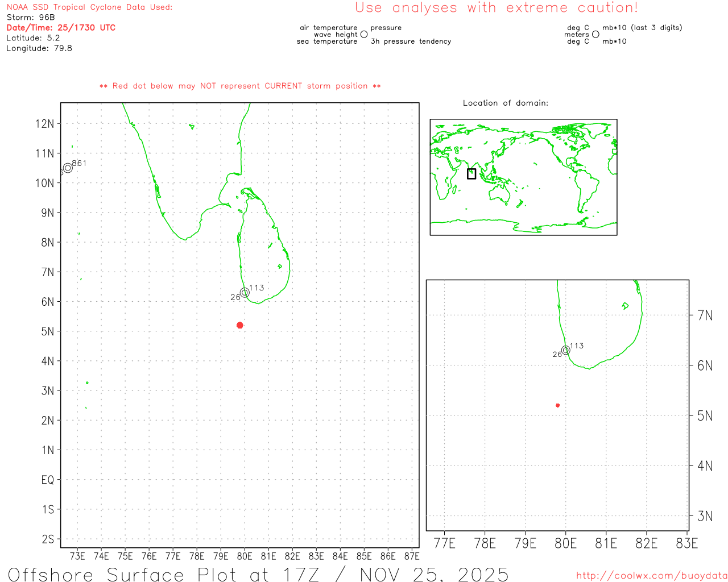Click the 'Latitude: 5.2' text

[33, 38]
